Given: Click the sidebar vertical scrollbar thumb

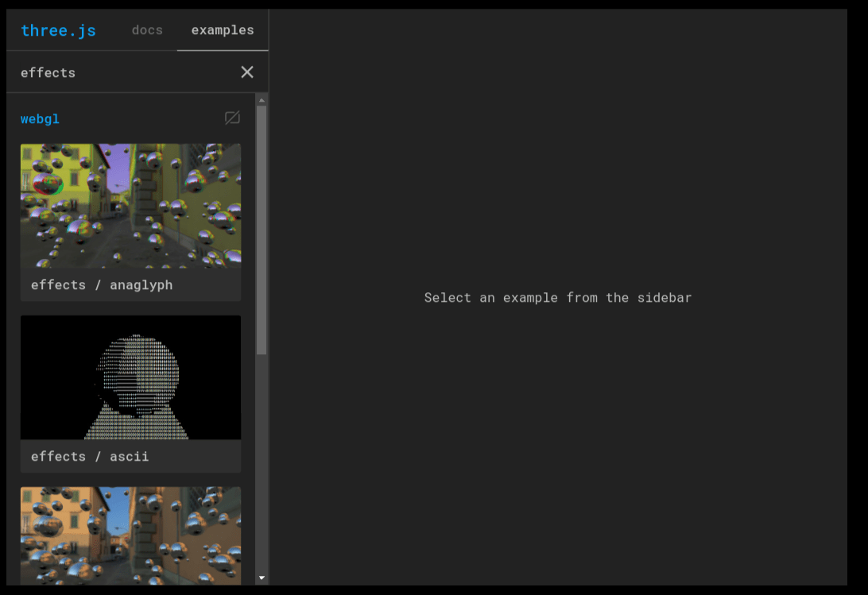Looking at the screenshot, I should pyautogui.click(x=262, y=230).
